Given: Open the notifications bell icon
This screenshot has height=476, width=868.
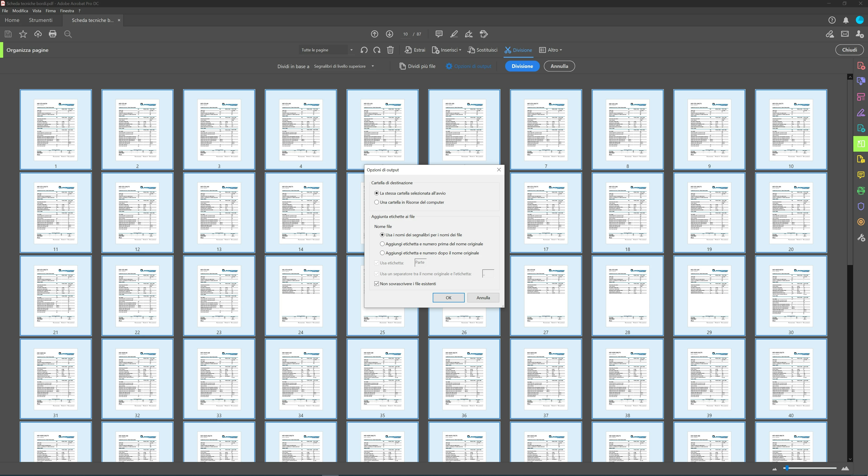Looking at the screenshot, I should click(x=846, y=20).
